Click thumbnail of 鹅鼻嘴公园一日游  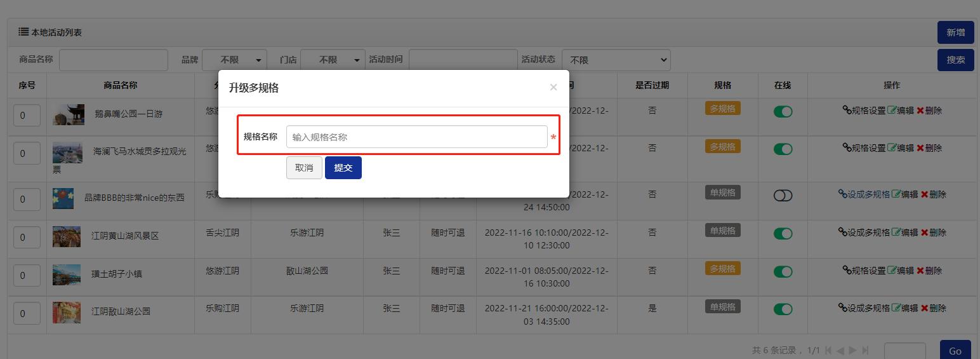(x=69, y=114)
